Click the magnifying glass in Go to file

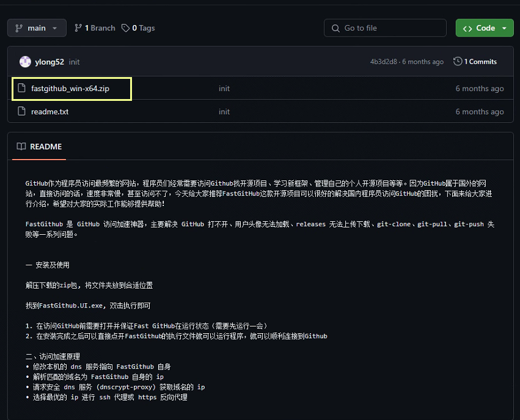(x=335, y=28)
